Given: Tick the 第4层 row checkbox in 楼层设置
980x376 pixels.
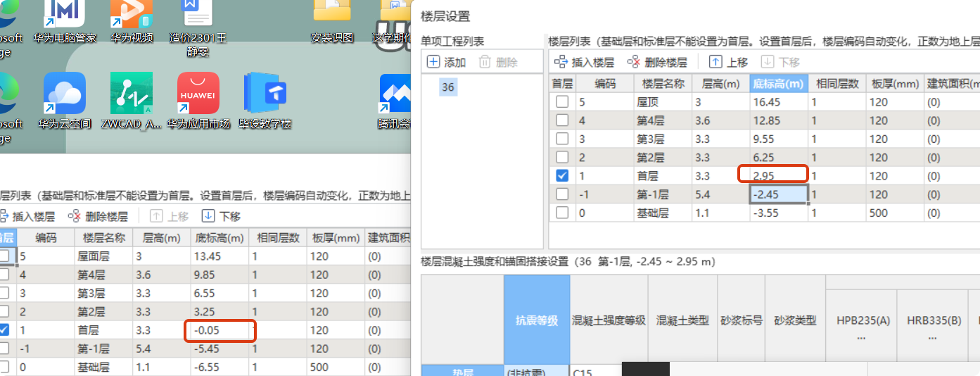Looking at the screenshot, I should click(562, 120).
